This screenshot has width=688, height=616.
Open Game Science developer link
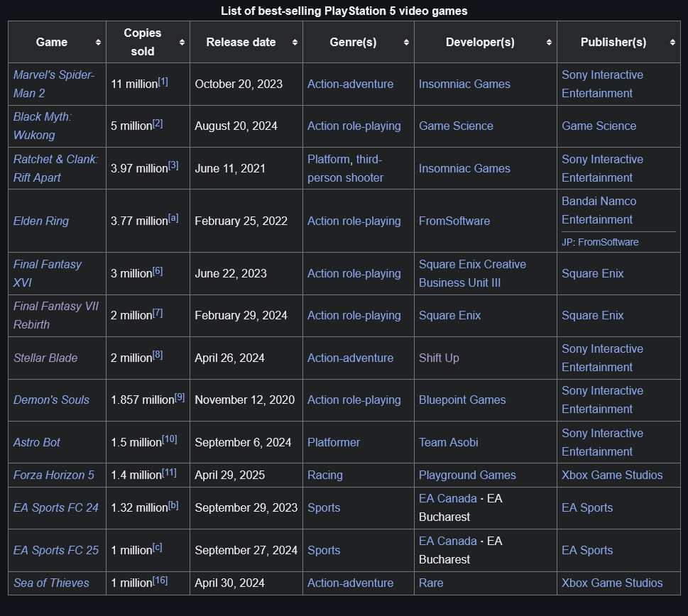[x=456, y=126]
